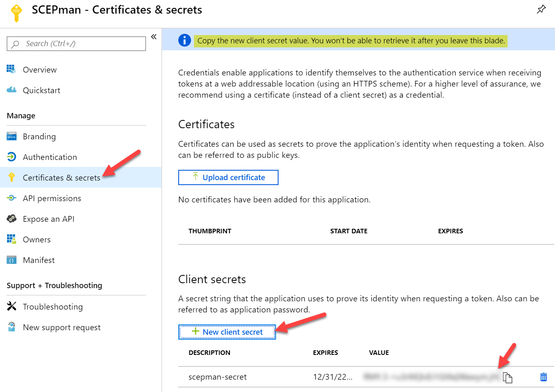Open the Manifest editor
The width and height of the screenshot is (555, 392).
(39, 260)
